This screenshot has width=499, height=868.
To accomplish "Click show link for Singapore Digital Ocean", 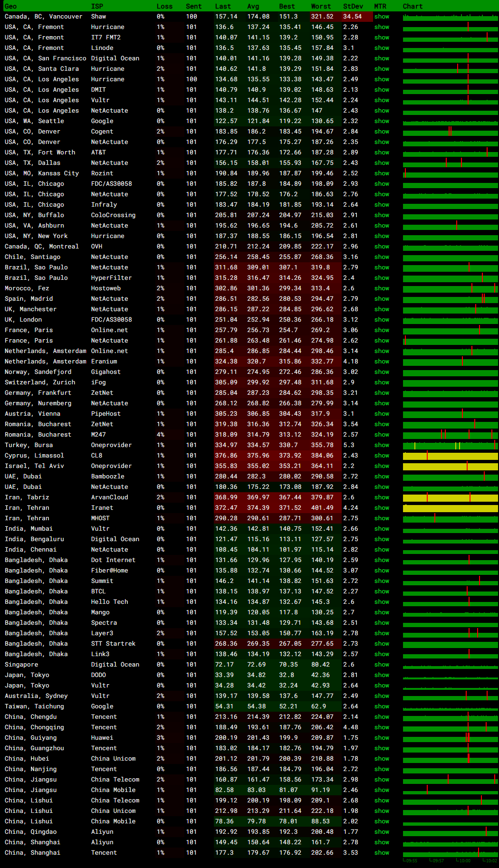I will pos(381,665).
